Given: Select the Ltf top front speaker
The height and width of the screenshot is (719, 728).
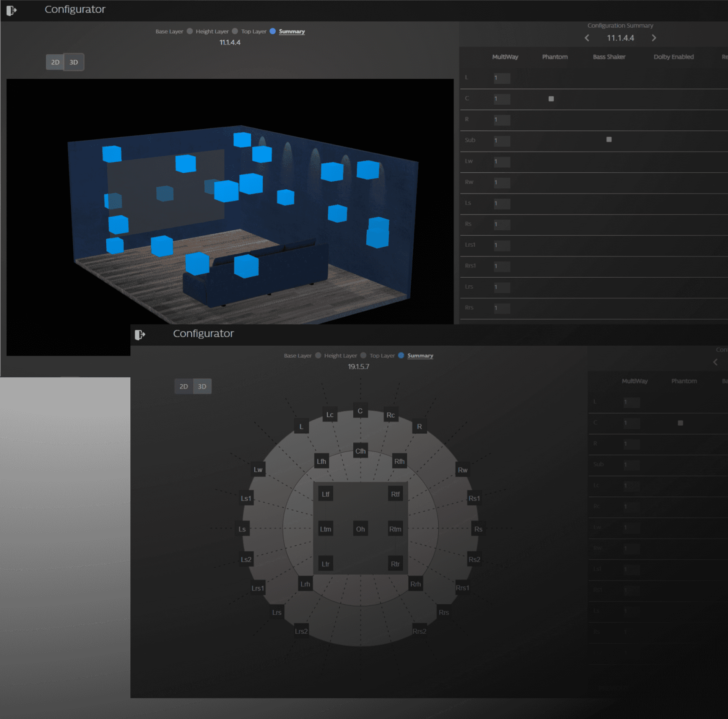Looking at the screenshot, I should 325,494.
